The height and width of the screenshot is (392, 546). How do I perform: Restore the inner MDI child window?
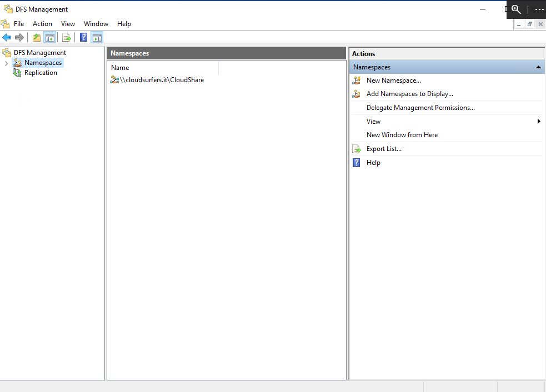click(530, 24)
